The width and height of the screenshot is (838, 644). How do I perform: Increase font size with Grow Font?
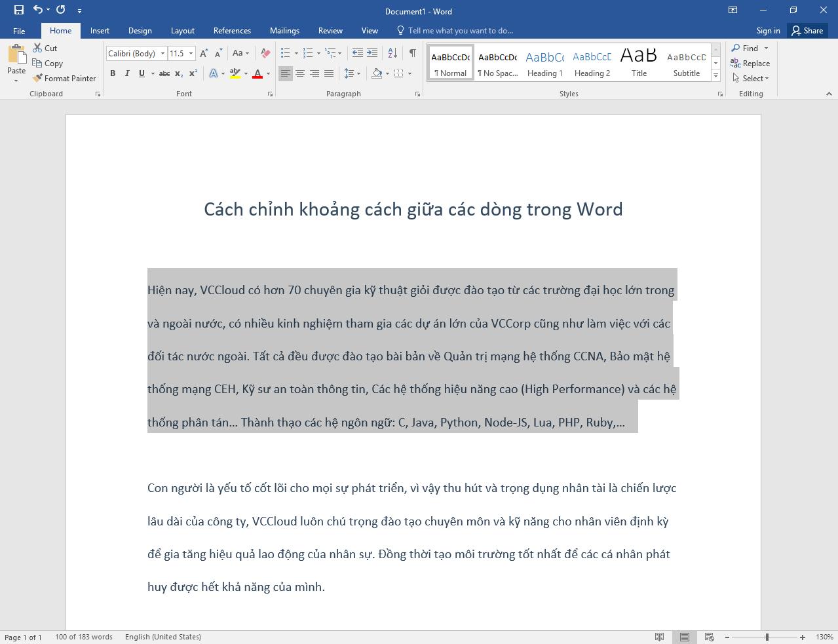(204, 53)
